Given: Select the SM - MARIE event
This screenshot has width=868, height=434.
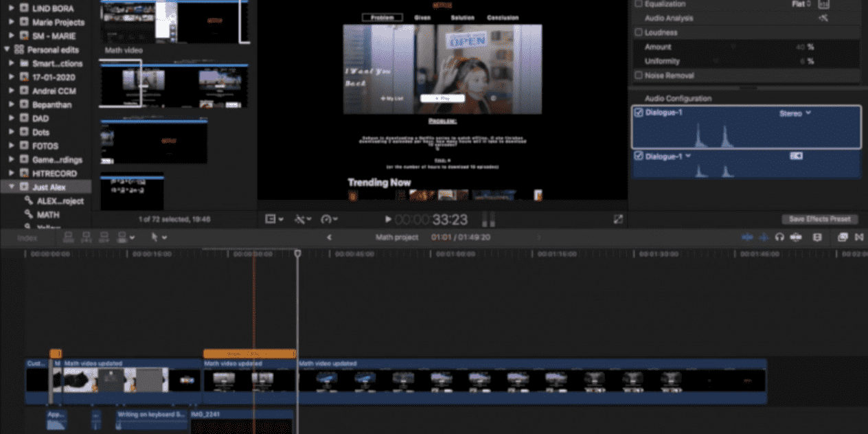Looking at the screenshot, I should pos(54,36).
